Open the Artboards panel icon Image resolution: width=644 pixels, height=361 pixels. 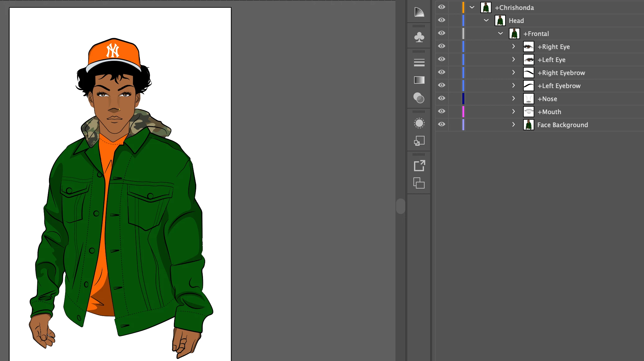[x=419, y=183]
